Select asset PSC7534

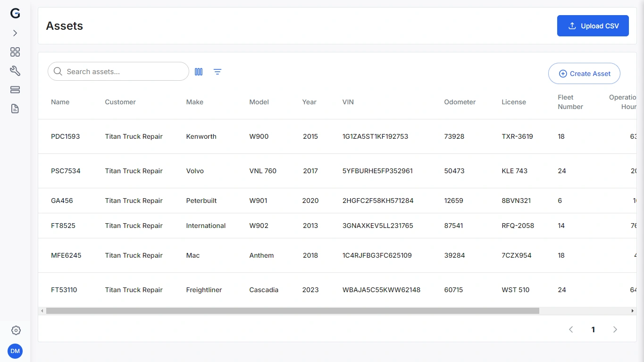click(x=66, y=171)
